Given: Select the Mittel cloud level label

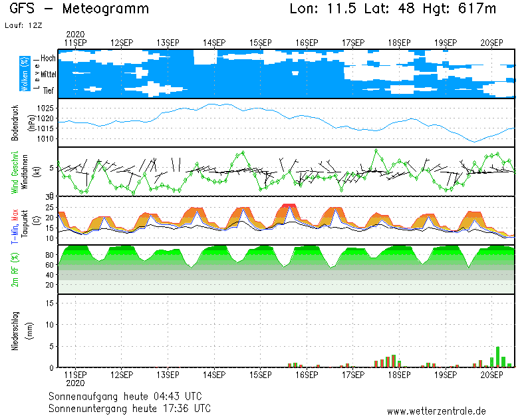Looking at the screenshot, I should pos(48,75).
